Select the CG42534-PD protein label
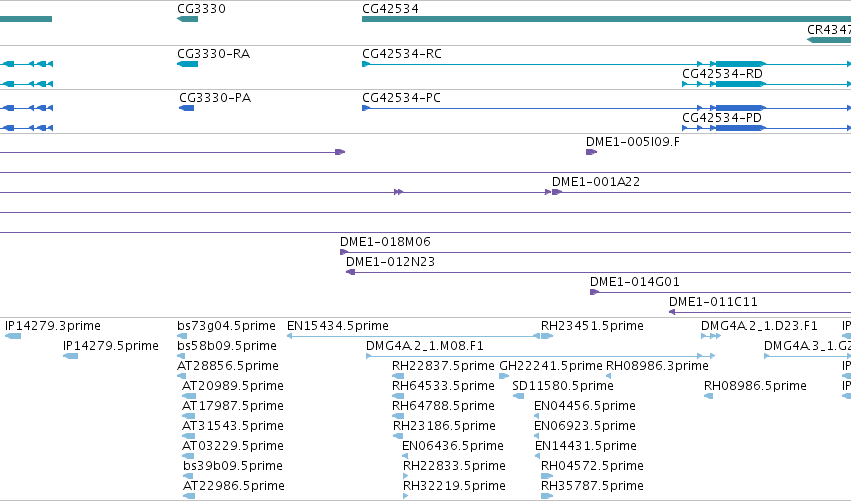Screen dimensions: 851x501 click(722, 118)
